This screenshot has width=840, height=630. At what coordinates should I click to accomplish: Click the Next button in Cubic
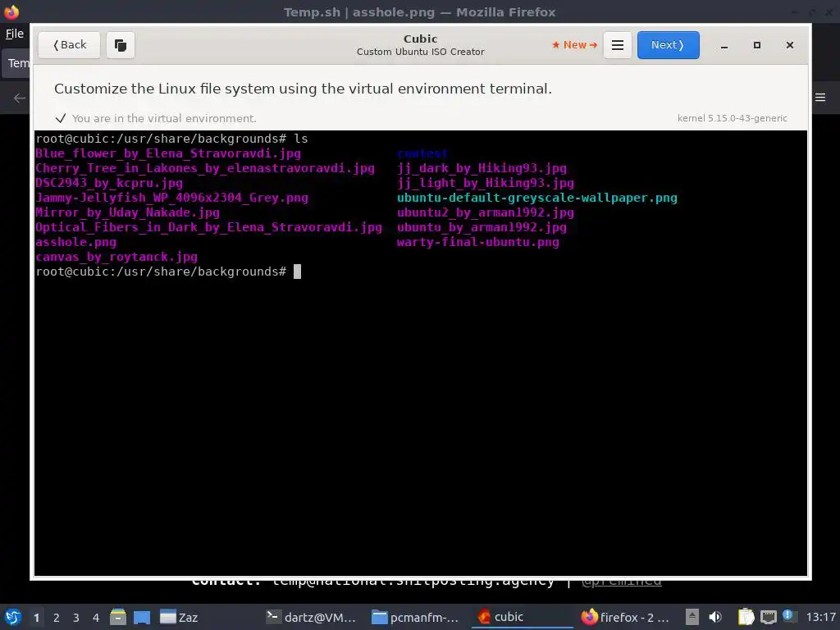668,45
